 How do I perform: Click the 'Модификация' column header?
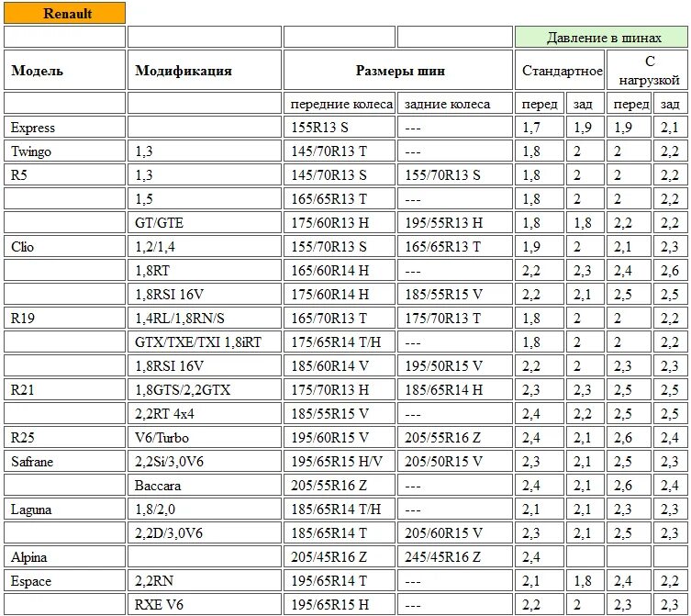[204, 70]
